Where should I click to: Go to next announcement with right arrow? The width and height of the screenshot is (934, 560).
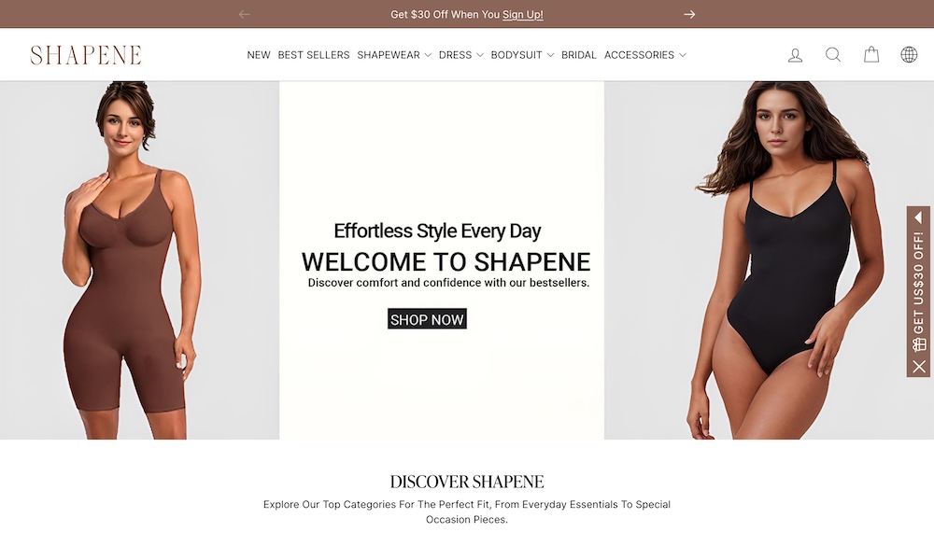click(x=689, y=14)
